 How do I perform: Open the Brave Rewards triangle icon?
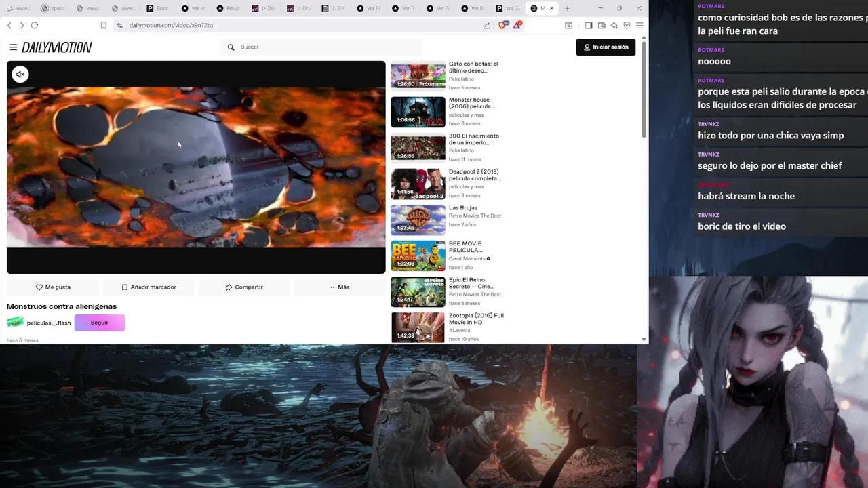click(x=517, y=25)
